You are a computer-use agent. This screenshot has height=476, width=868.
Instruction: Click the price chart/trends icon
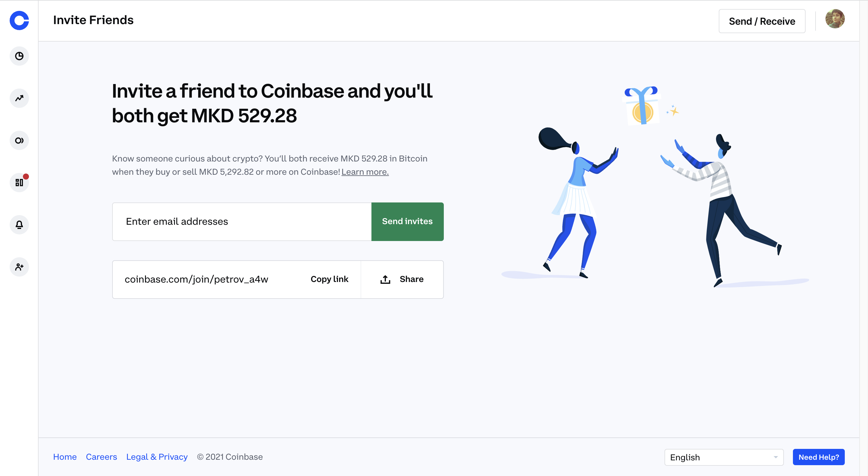[x=19, y=98]
